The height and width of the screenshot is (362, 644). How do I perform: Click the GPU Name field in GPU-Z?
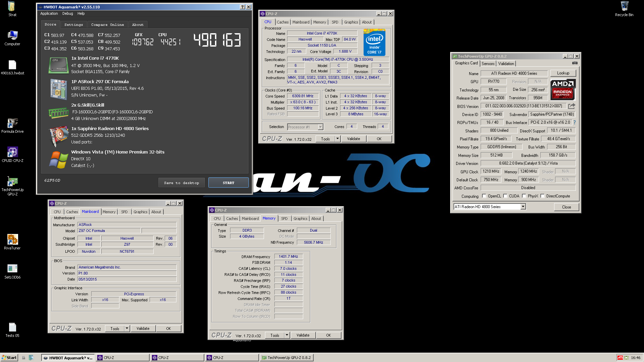tap(514, 73)
